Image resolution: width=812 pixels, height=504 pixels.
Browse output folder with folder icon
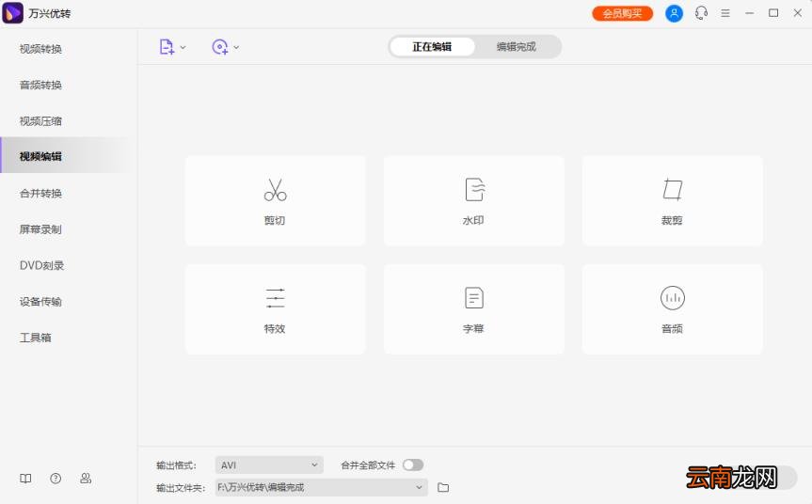click(x=443, y=487)
